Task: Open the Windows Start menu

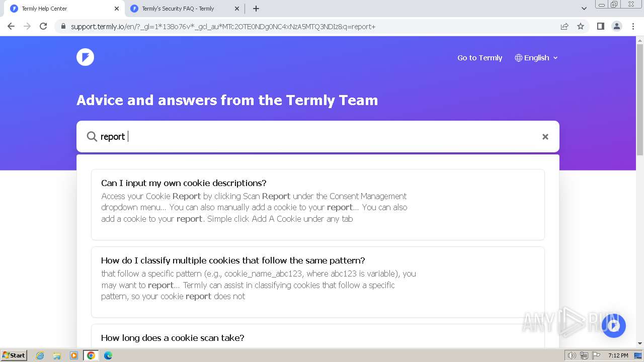Action: coord(14,355)
